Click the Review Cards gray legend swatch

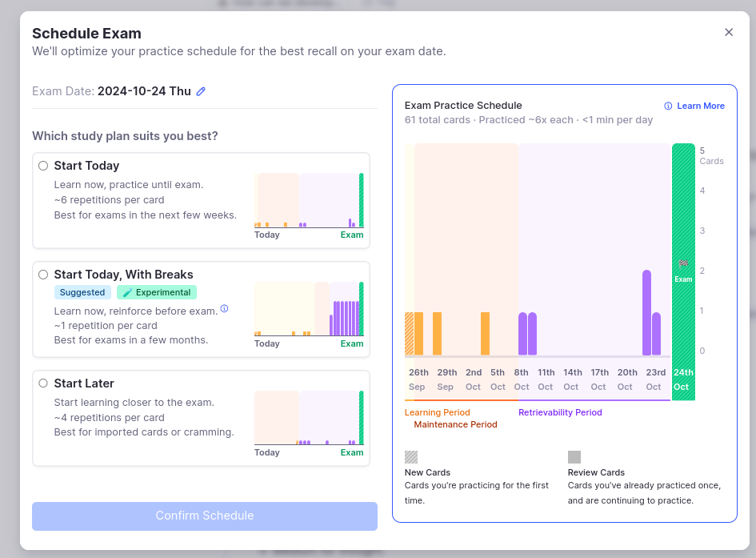tap(574, 457)
